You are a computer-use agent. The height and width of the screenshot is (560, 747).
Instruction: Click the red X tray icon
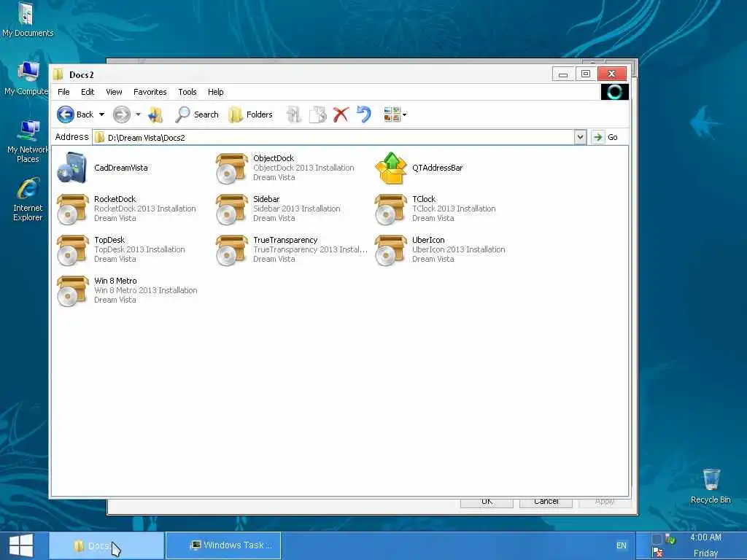(x=658, y=553)
